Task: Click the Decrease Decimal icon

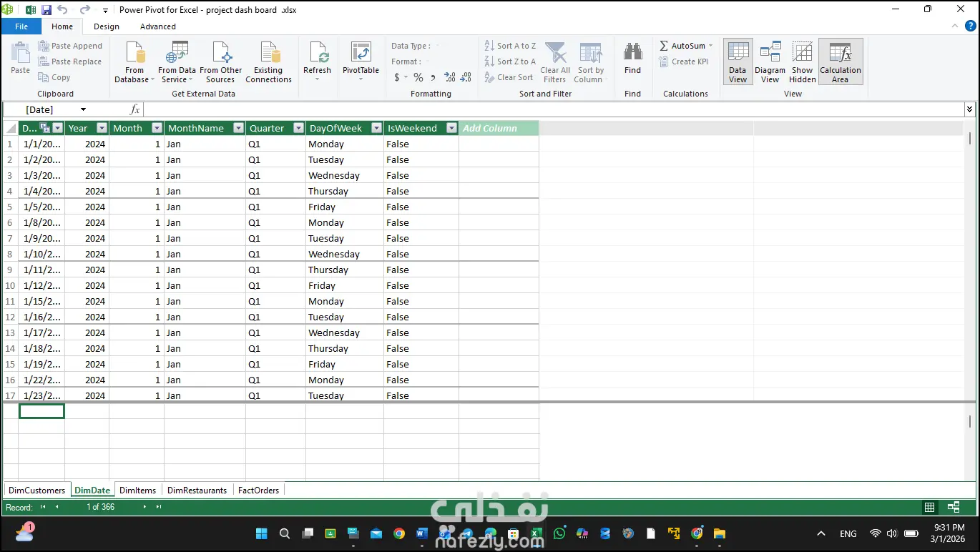Action: pyautogui.click(x=465, y=77)
